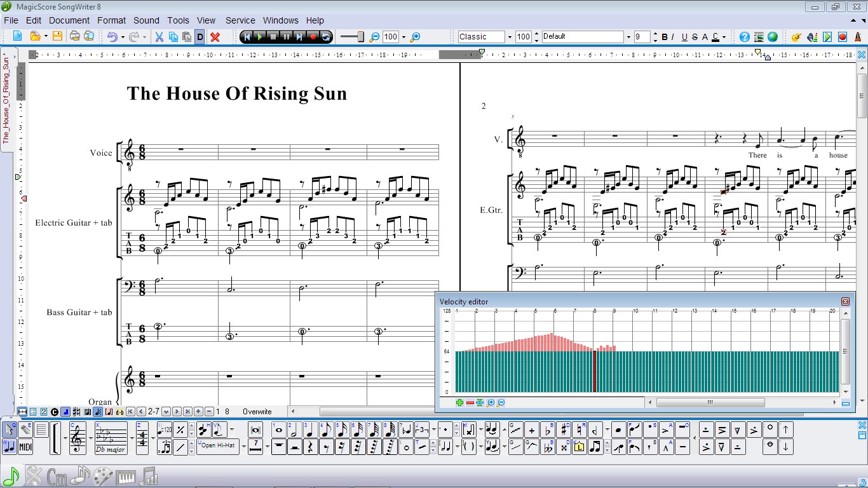
Task: Open the color palette tab at the bottom
Action: coord(104,477)
